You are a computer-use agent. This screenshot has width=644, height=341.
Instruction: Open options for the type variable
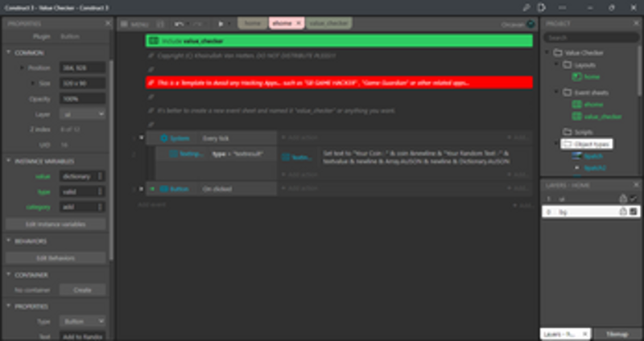100,191
